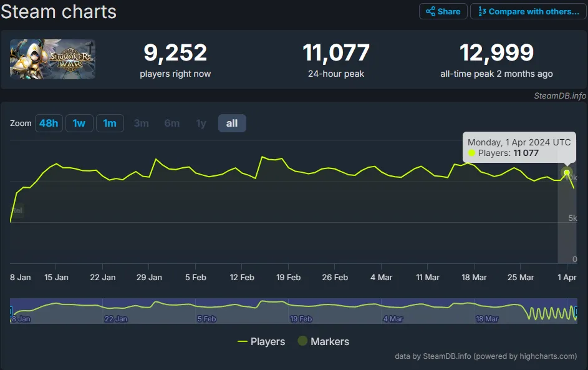Click the right navigator range handle
588x370 pixels.
(576, 311)
